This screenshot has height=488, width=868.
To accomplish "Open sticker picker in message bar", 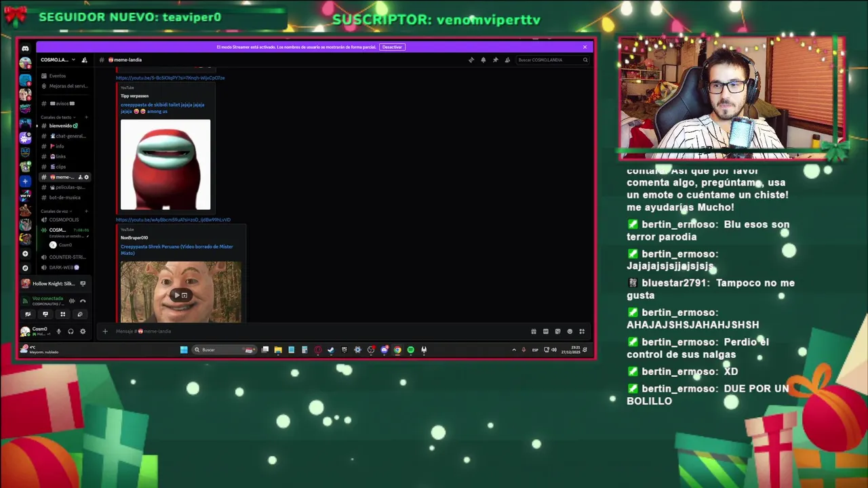I will tap(557, 331).
